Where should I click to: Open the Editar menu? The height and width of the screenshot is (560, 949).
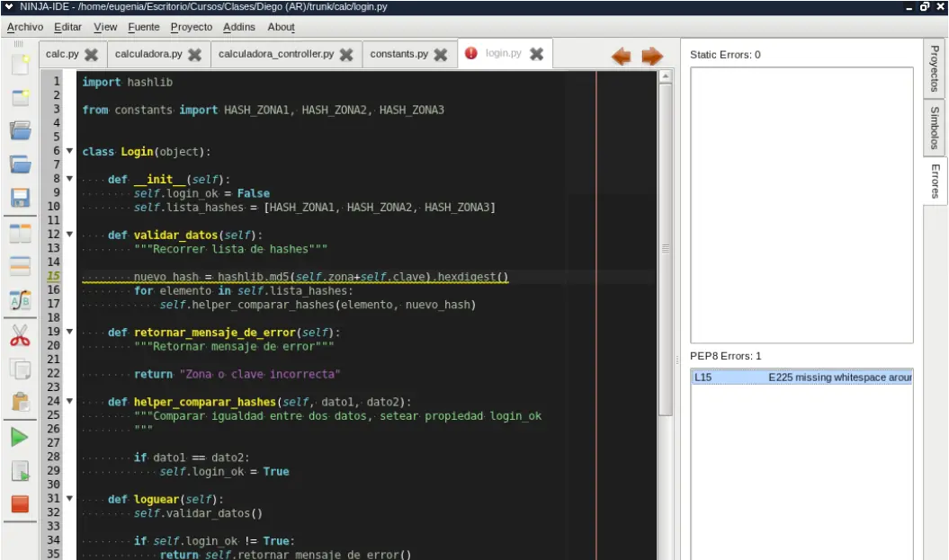tap(67, 27)
